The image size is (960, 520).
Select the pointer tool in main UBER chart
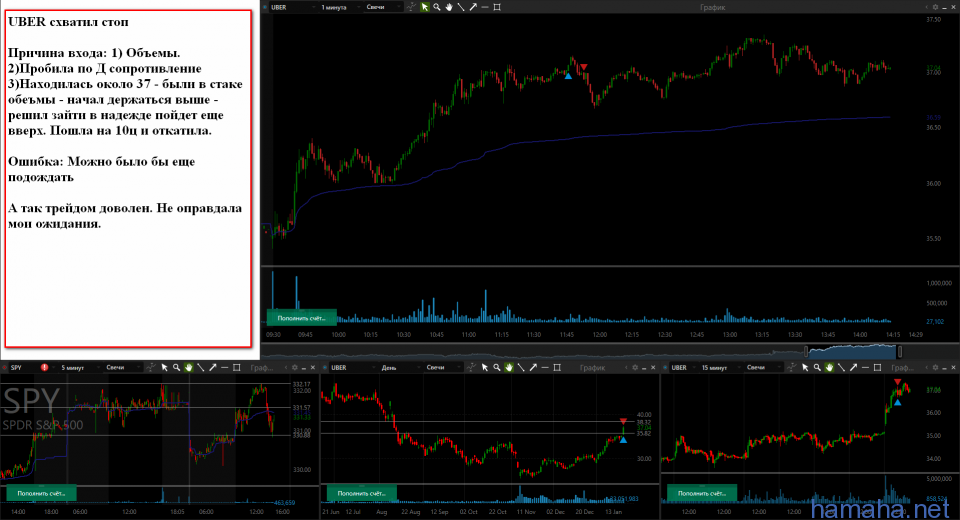(x=425, y=7)
